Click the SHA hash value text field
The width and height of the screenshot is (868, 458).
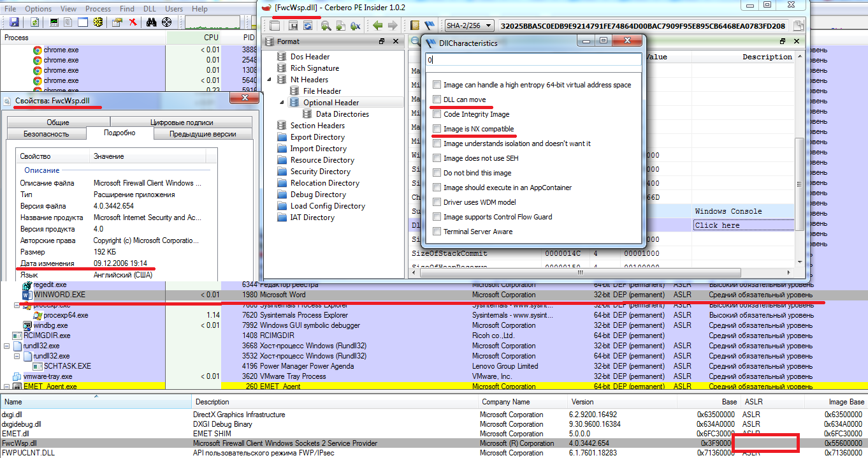pos(643,26)
